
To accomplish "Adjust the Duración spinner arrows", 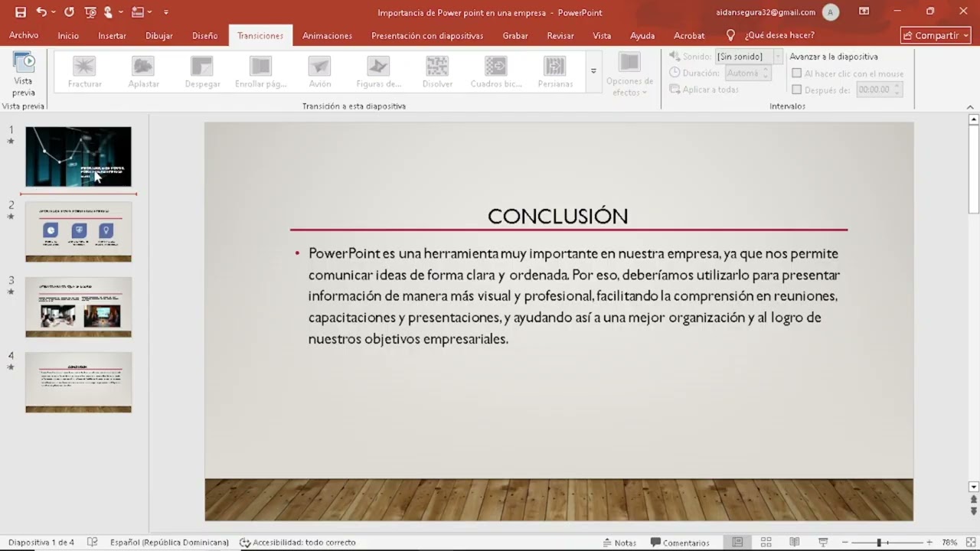I will click(x=765, y=73).
